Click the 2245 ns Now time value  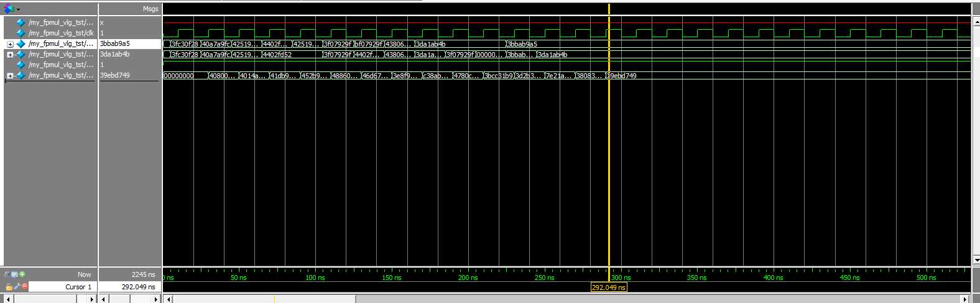(x=143, y=274)
